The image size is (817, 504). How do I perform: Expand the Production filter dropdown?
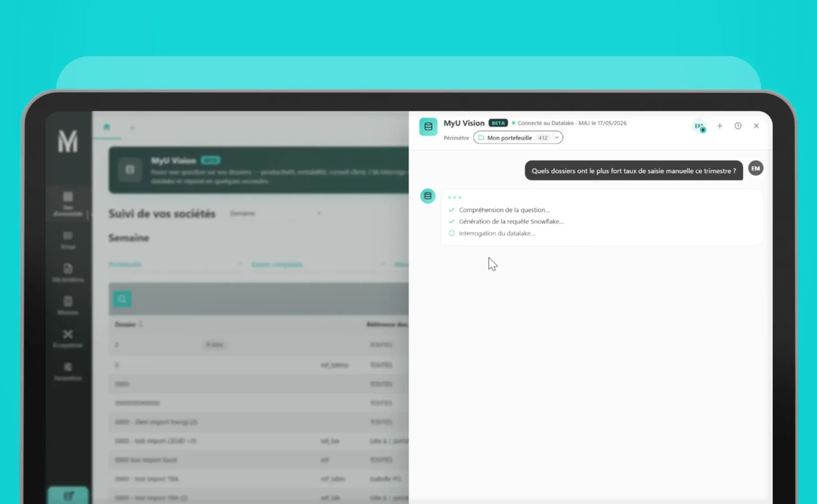click(175, 264)
